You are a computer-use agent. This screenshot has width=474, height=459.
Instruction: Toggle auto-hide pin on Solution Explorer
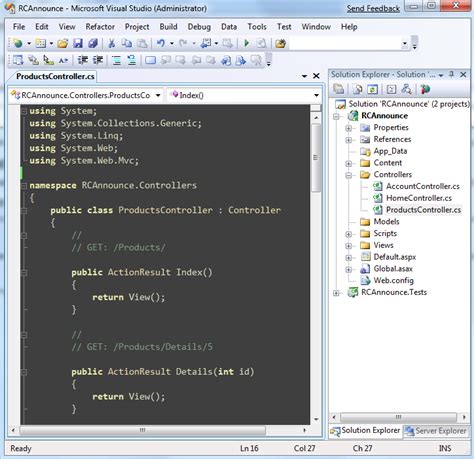[x=452, y=75]
